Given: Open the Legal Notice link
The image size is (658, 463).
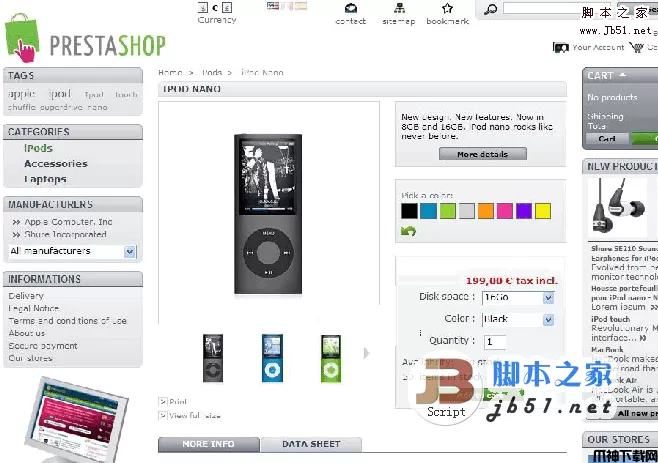Looking at the screenshot, I should pyautogui.click(x=34, y=308).
